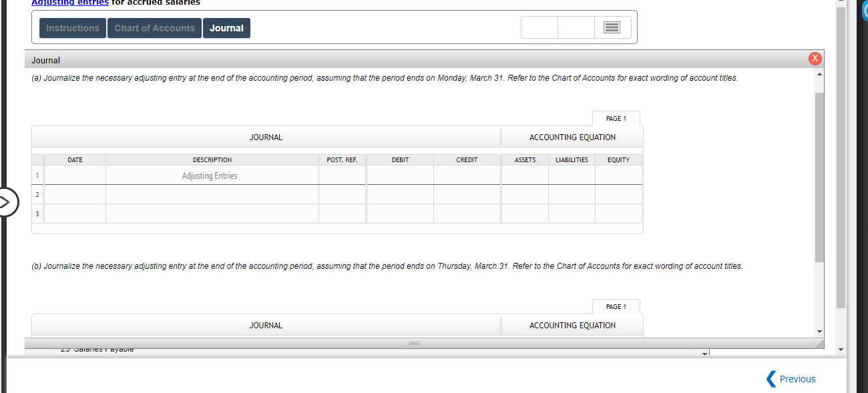This screenshot has height=393, width=868.
Task: Click the Previous navigation chevron icon
Action: pyautogui.click(x=771, y=378)
